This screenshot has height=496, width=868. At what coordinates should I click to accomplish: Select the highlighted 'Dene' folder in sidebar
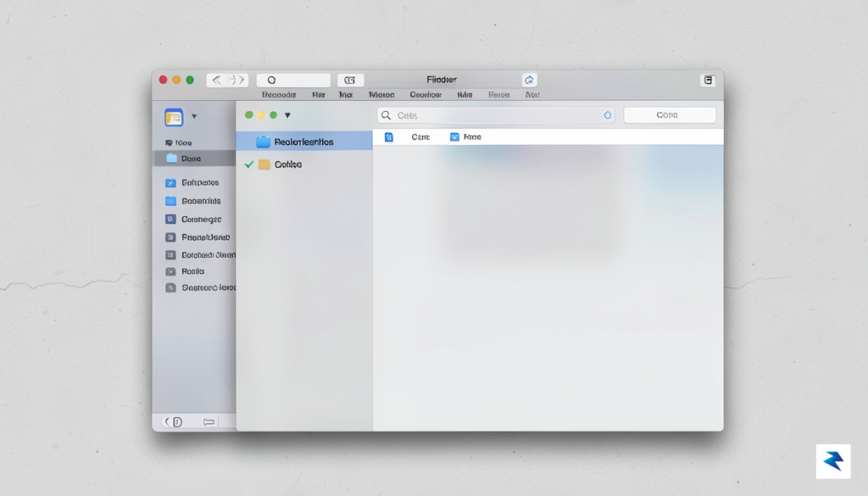pyautogui.click(x=194, y=159)
